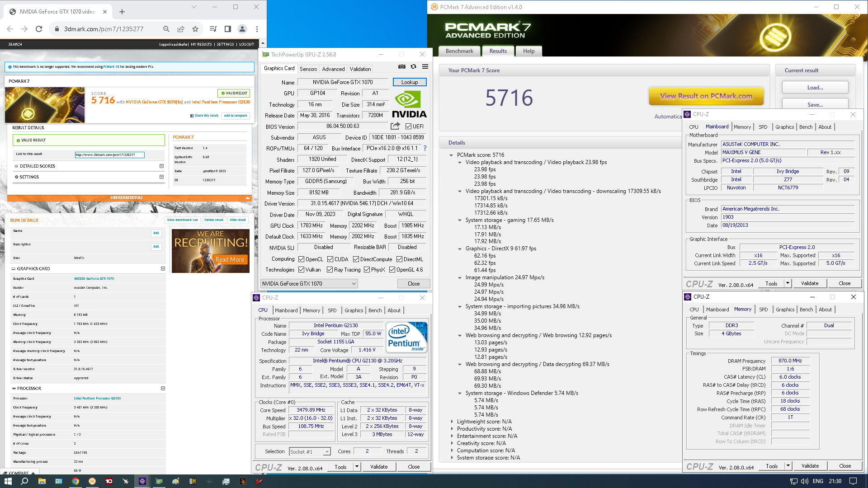Toggle the Vulkan checkbox

302,270
